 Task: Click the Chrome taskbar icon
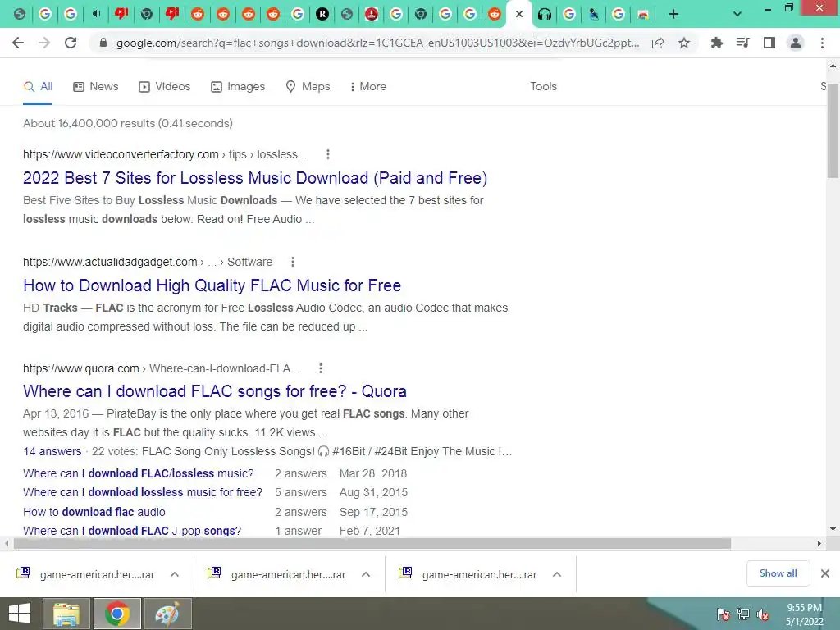116,614
